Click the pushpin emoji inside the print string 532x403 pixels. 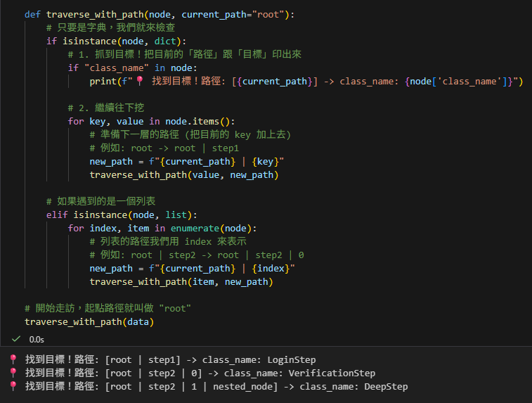pyautogui.click(x=139, y=81)
